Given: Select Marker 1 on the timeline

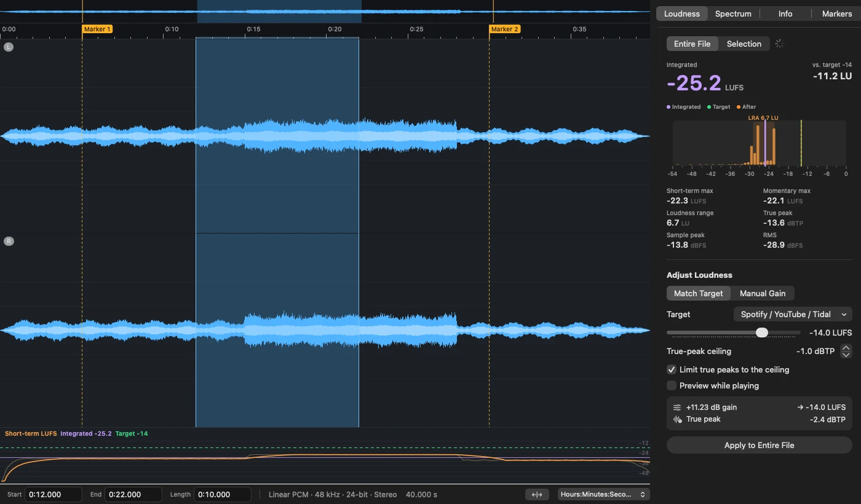Looking at the screenshot, I should coord(97,29).
